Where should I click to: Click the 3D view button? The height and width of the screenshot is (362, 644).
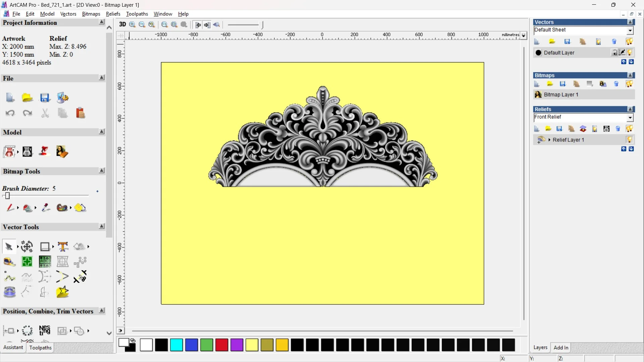[x=122, y=24]
